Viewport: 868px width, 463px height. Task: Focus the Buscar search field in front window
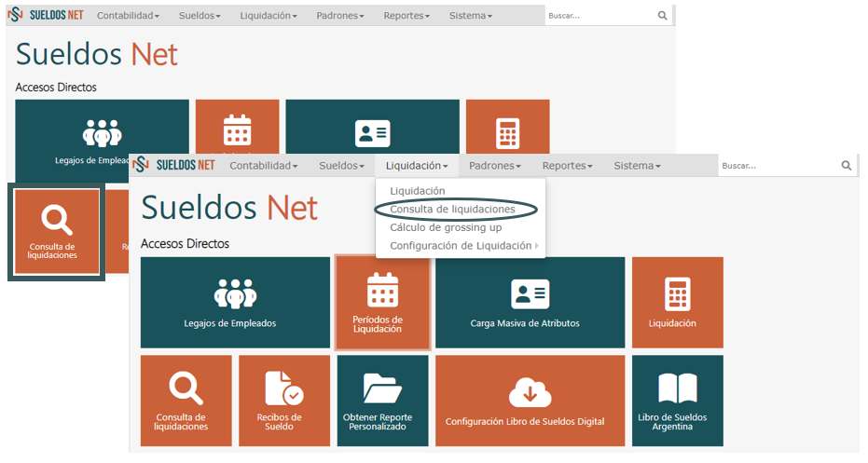[778, 166]
